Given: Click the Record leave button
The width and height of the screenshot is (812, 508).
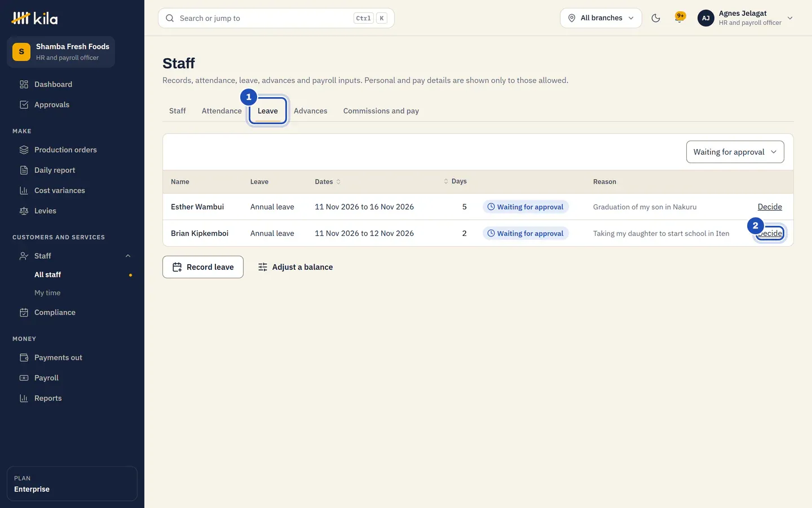Looking at the screenshot, I should [x=203, y=267].
